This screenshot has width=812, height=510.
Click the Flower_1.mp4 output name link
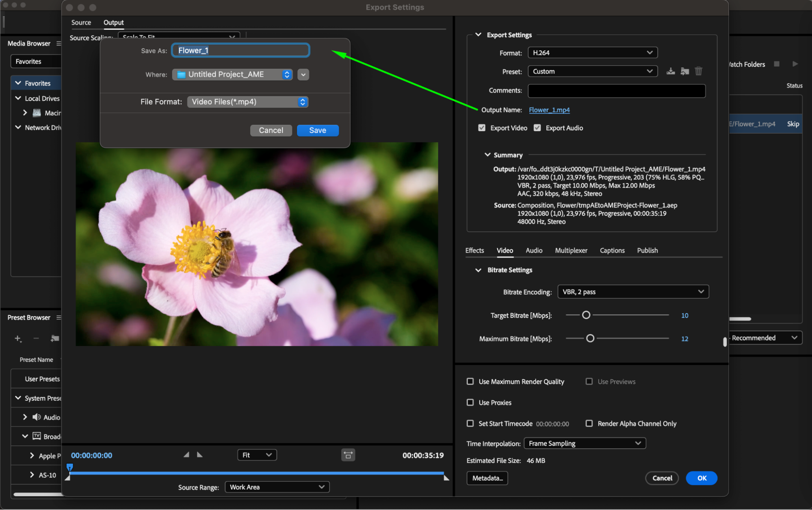[549, 110]
